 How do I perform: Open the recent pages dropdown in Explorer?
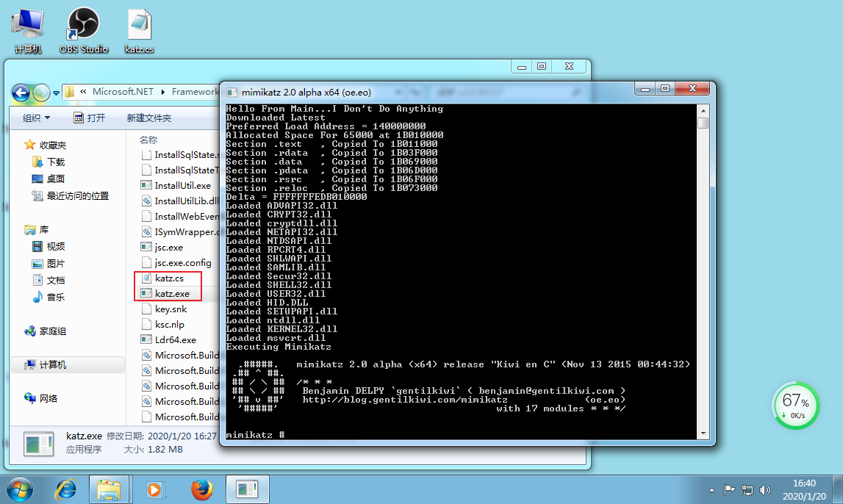tap(56, 93)
